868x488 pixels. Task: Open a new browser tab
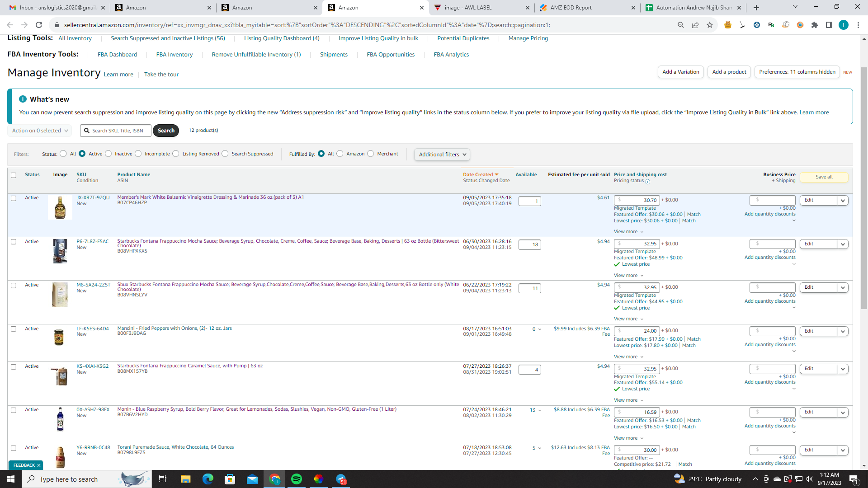pos(756,8)
